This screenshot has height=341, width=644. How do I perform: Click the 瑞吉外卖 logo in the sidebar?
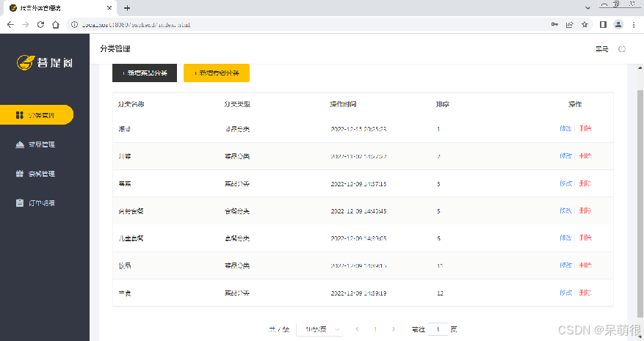45,62
